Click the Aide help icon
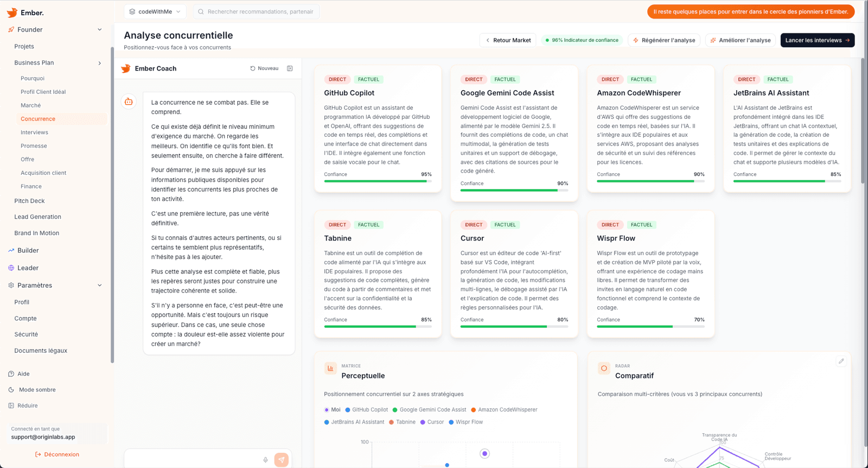The width and height of the screenshot is (868, 468). point(11,374)
